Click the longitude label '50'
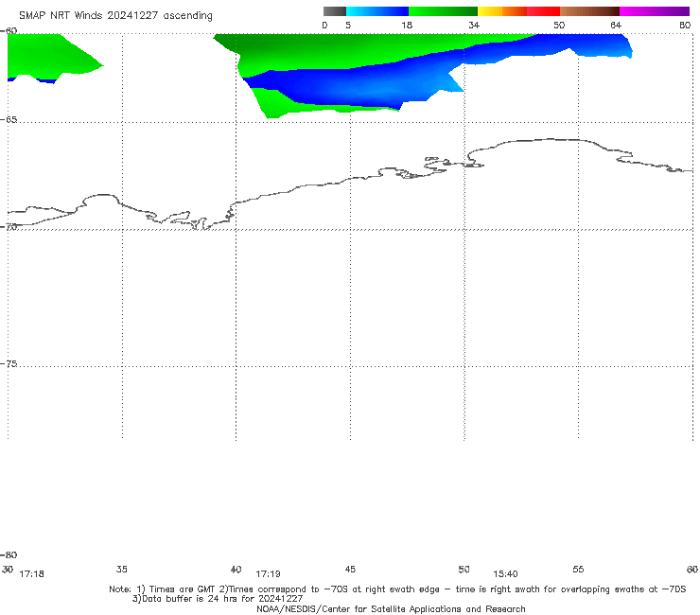Screen dimensions: 700x615 pos(464,570)
